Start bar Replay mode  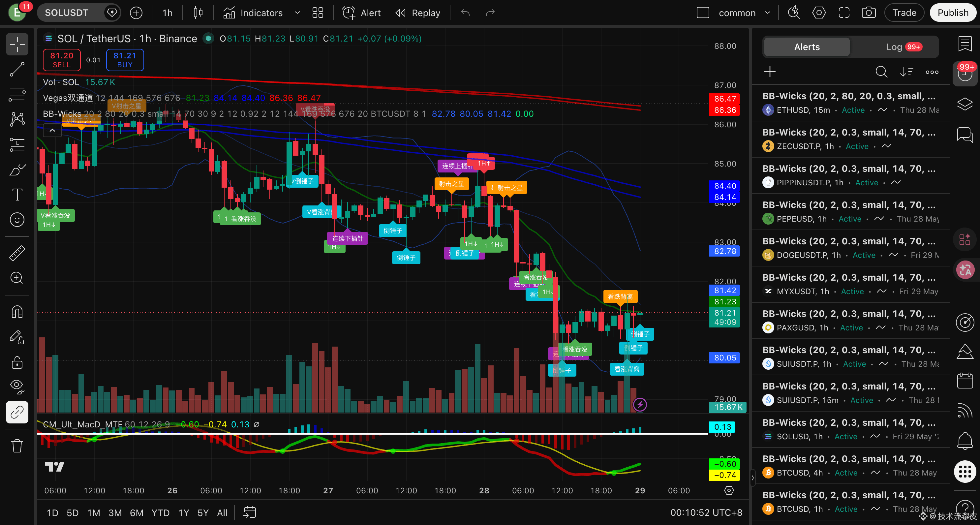click(x=418, y=13)
